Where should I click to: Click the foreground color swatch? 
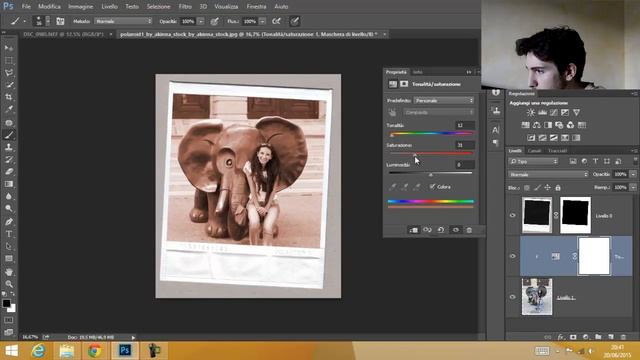point(6,303)
